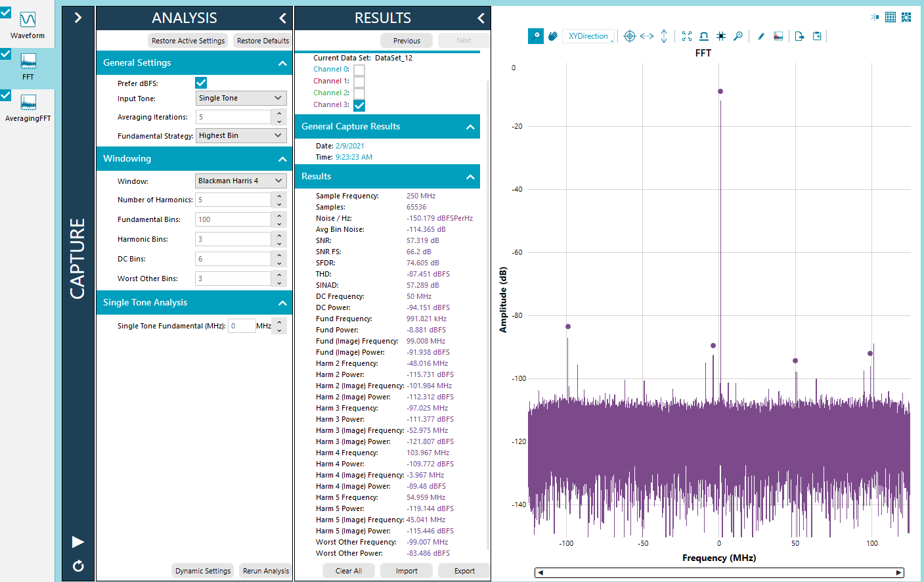Screen dimensions: 924x582
Task: Click the Export results button
Action: (x=464, y=571)
